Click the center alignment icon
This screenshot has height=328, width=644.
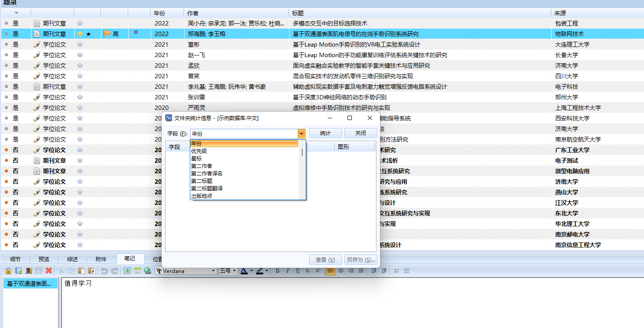tap(341, 271)
